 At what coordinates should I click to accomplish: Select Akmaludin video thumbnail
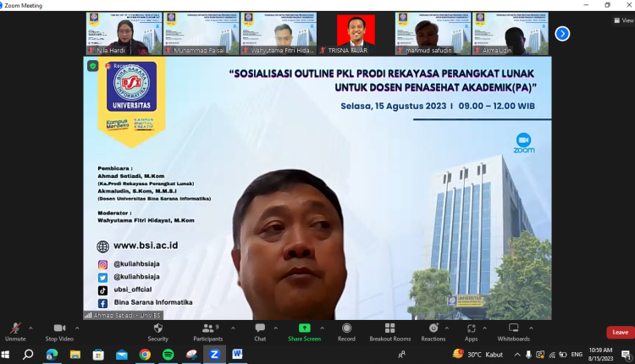(x=511, y=34)
